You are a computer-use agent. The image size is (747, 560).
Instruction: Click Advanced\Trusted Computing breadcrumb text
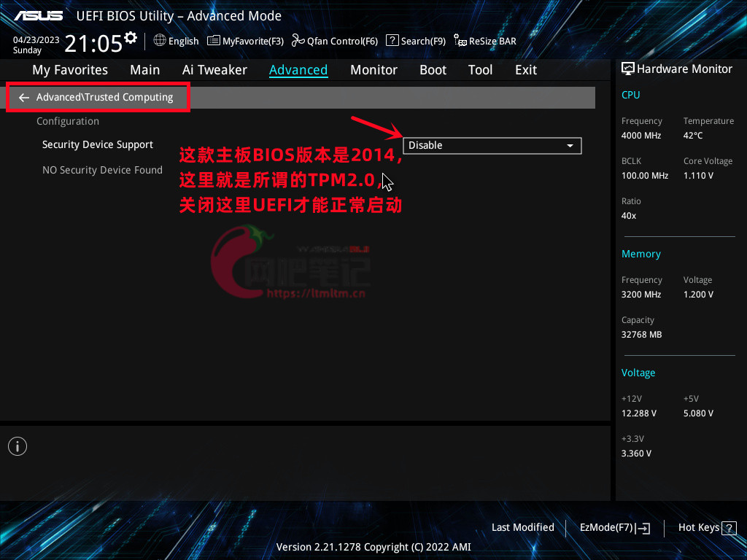(105, 97)
